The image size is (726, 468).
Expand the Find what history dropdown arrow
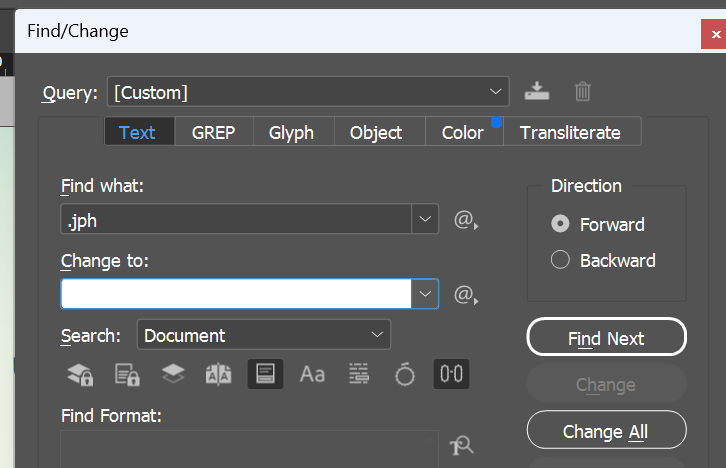pyautogui.click(x=425, y=220)
